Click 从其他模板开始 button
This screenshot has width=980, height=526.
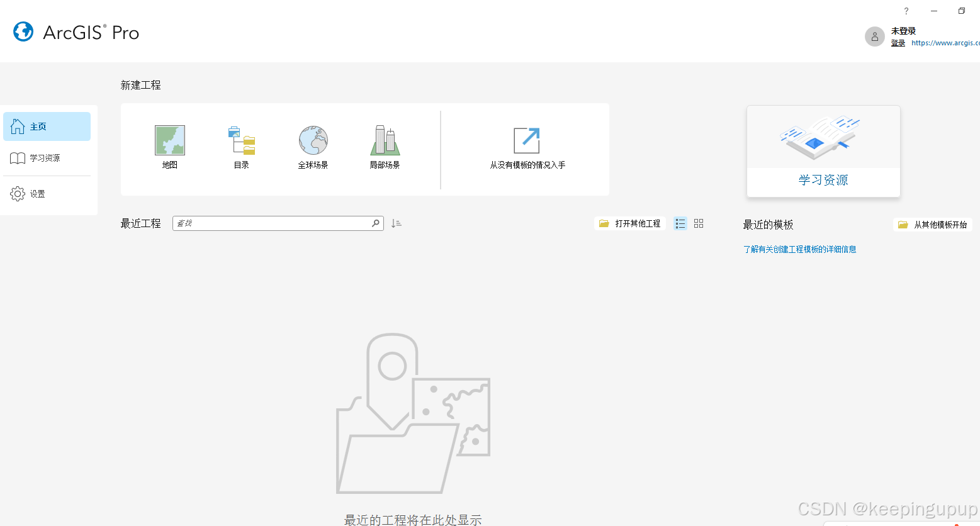933,225
